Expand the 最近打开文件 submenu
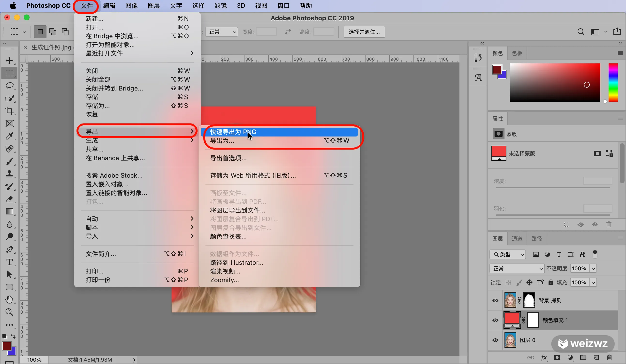This screenshot has width=626, height=364. click(x=137, y=53)
